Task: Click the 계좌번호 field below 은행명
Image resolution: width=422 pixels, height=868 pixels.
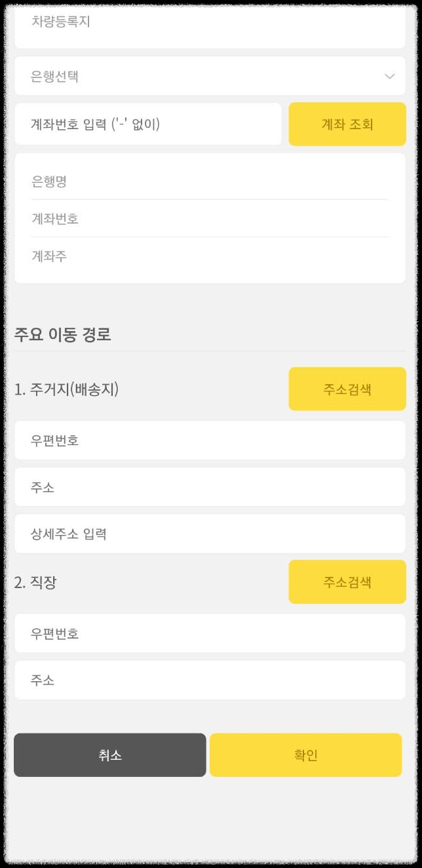Action: pyautogui.click(x=210, y=219)
